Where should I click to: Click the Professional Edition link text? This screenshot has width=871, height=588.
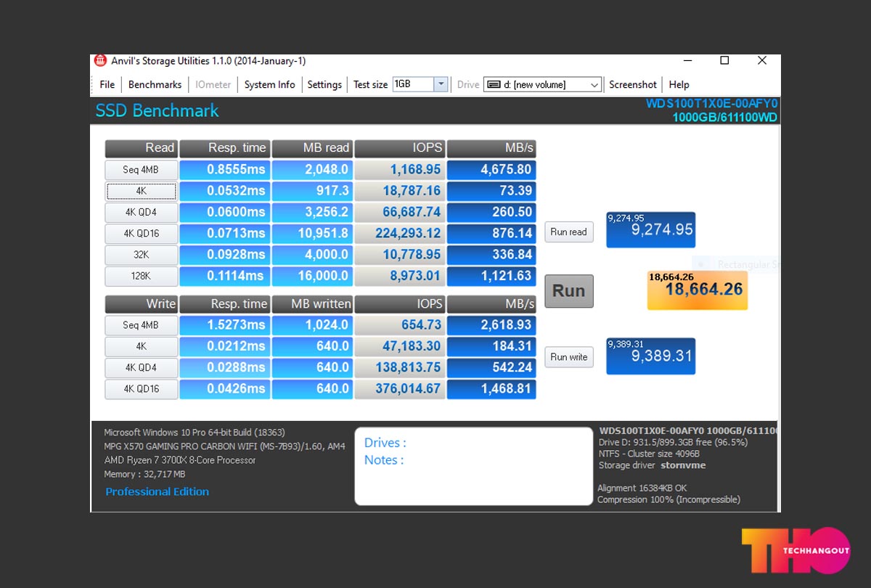pos(158,491)
